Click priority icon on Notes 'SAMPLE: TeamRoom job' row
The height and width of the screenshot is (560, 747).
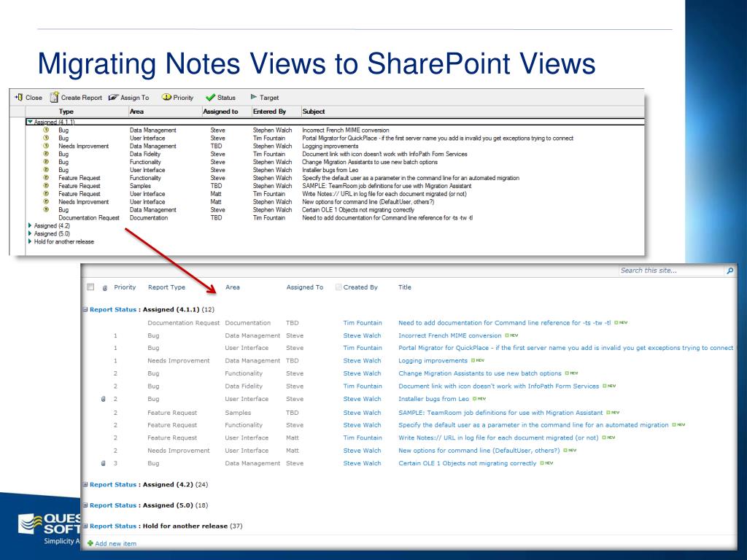(x=46, y=186)
